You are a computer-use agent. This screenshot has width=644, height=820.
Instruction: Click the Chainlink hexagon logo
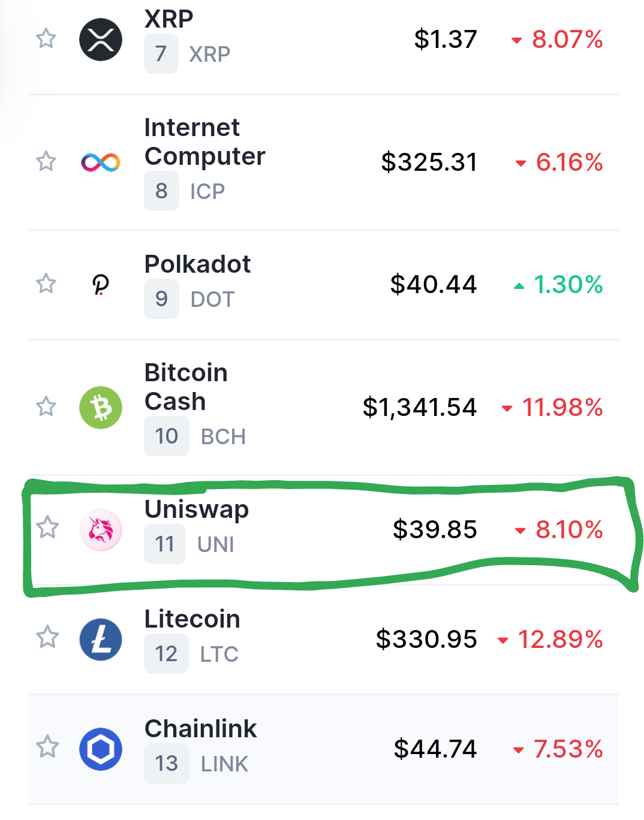pos(101,749)
